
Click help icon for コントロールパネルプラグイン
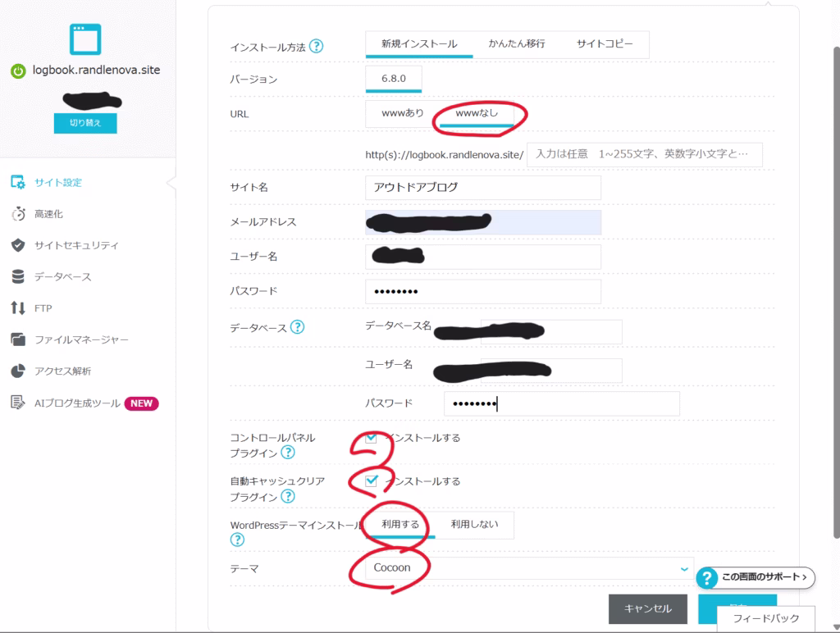click(x=288, y=453)
